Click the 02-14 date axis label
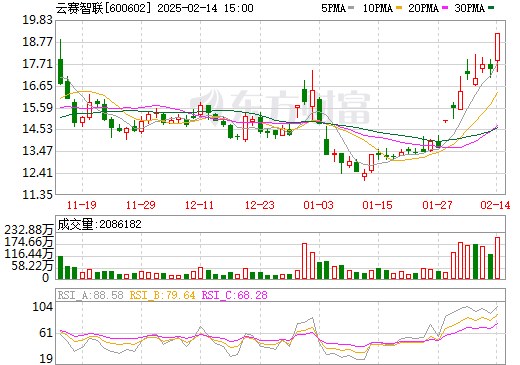The width and height of the screenshot is (520, 365). (x=495, y=205)
